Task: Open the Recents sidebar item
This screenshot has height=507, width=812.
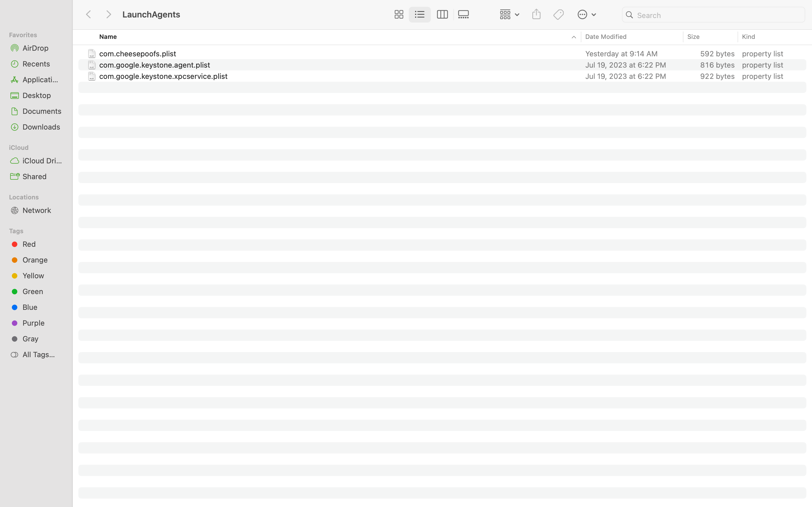Action: click(36, 64)
